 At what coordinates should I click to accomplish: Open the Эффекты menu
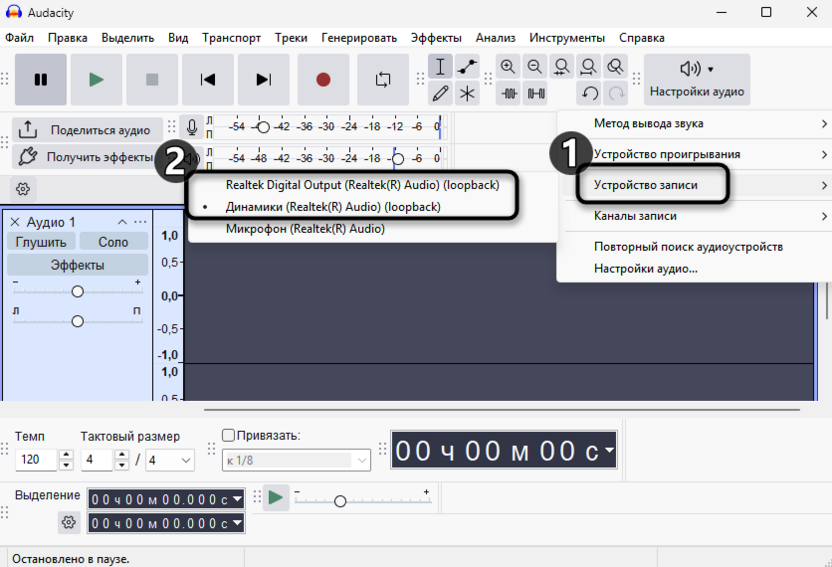436,38
